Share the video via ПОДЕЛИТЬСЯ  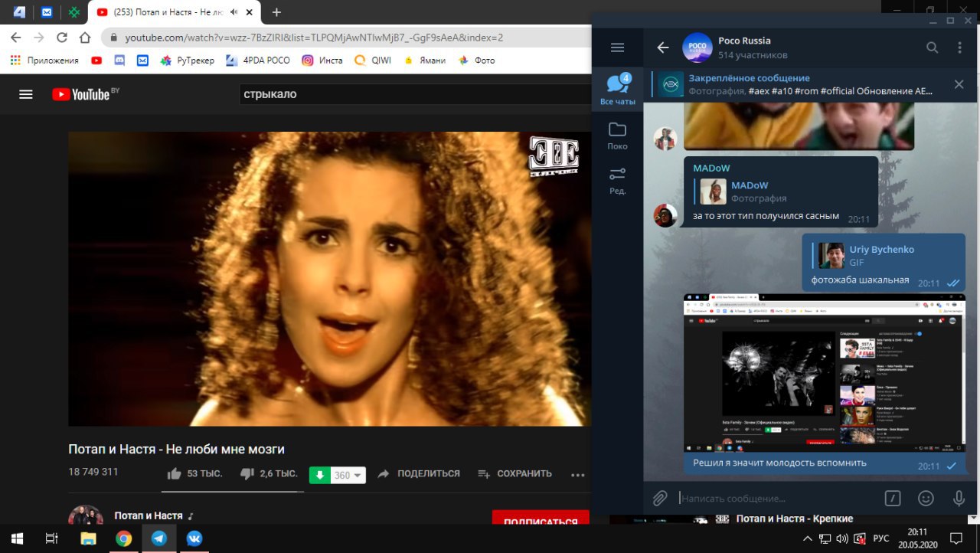pos(418,474)
